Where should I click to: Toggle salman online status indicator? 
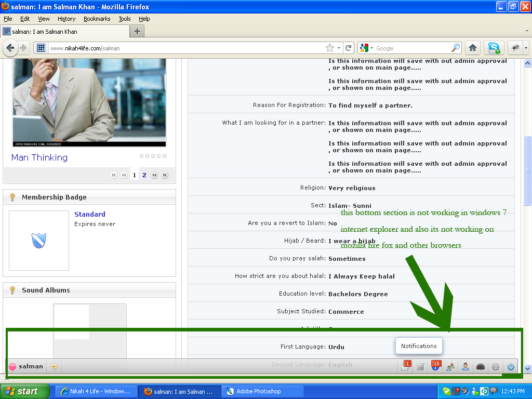(x=13, y=367)
